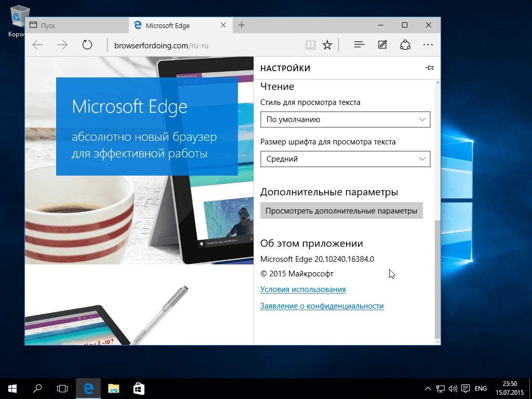Add page to favorites star icon
The width and height of the screenshot is (532, 399).
(327, 45)
